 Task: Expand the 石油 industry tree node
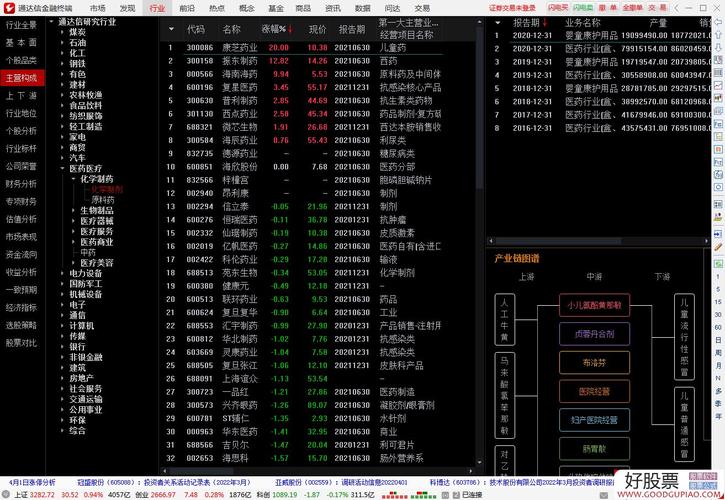pyautogui.click(x=62, y=43)
